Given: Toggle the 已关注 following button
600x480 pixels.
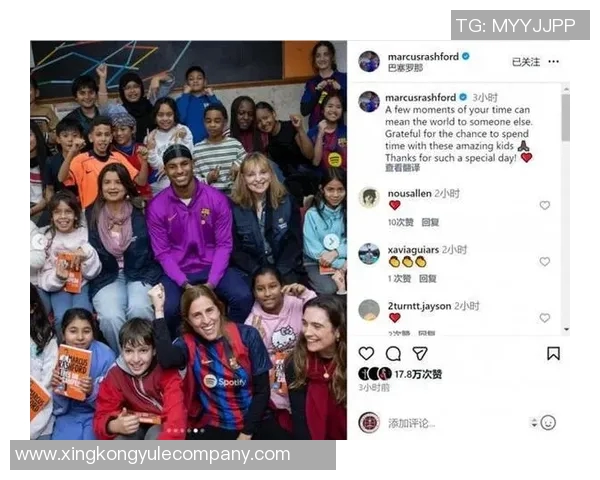Looking at the screenshot, I should click(526, 62).
